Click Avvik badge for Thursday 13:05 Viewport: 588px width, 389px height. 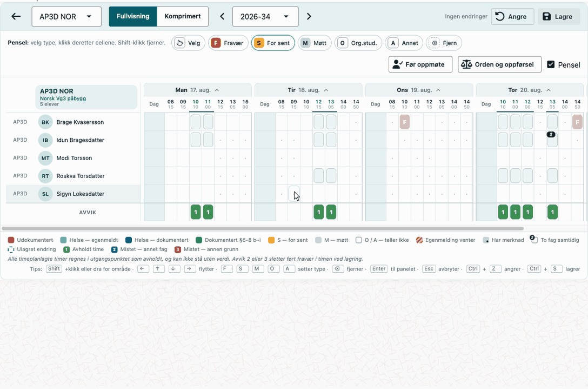[x=552, y=212]
